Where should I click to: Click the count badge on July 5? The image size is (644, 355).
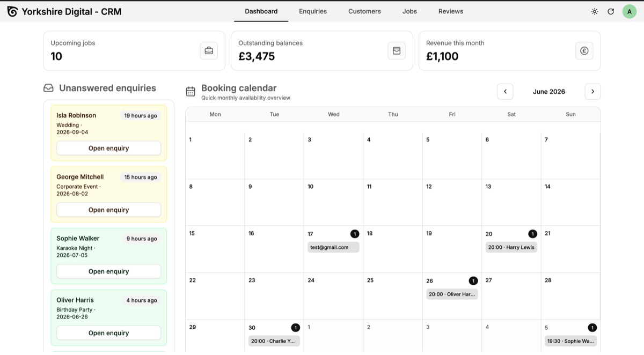[x=592, y=328]
